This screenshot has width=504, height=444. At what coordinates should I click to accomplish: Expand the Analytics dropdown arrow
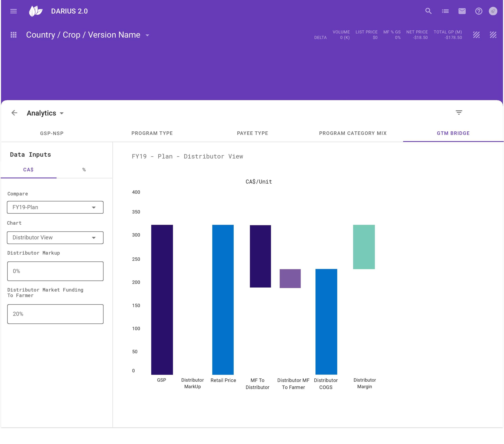[62, 113]
